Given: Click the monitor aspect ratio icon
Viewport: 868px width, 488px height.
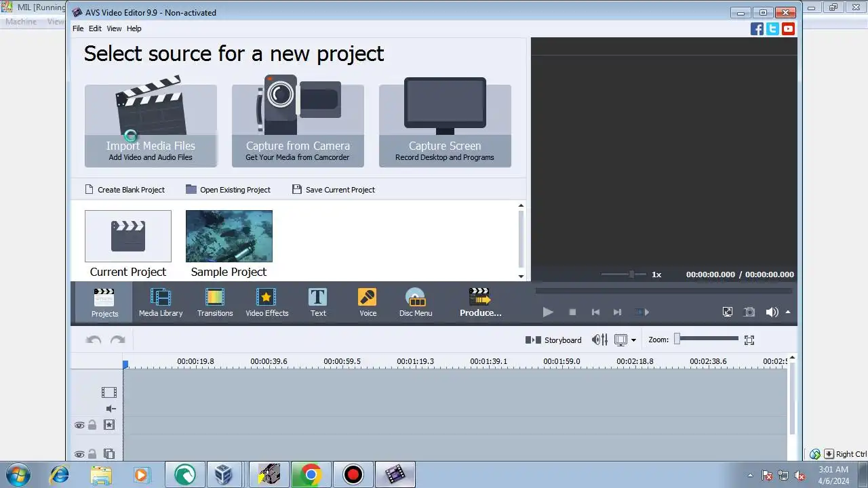Looking at the screenshot, I should coord(620,340).
